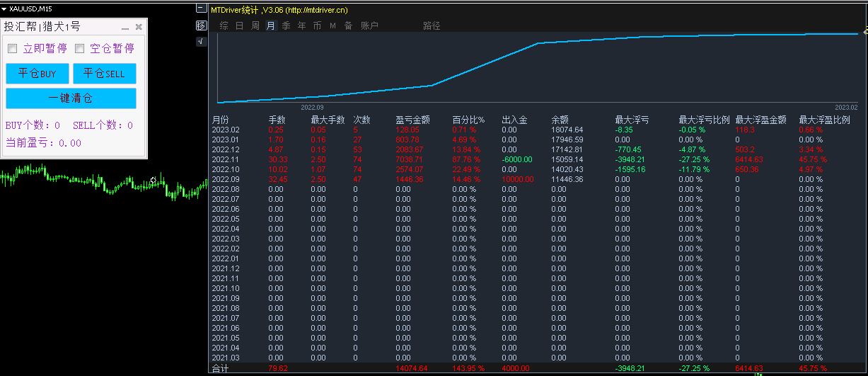Click the 月份 column header
This screenshot has width=868, height=376.
pos(221,120)
